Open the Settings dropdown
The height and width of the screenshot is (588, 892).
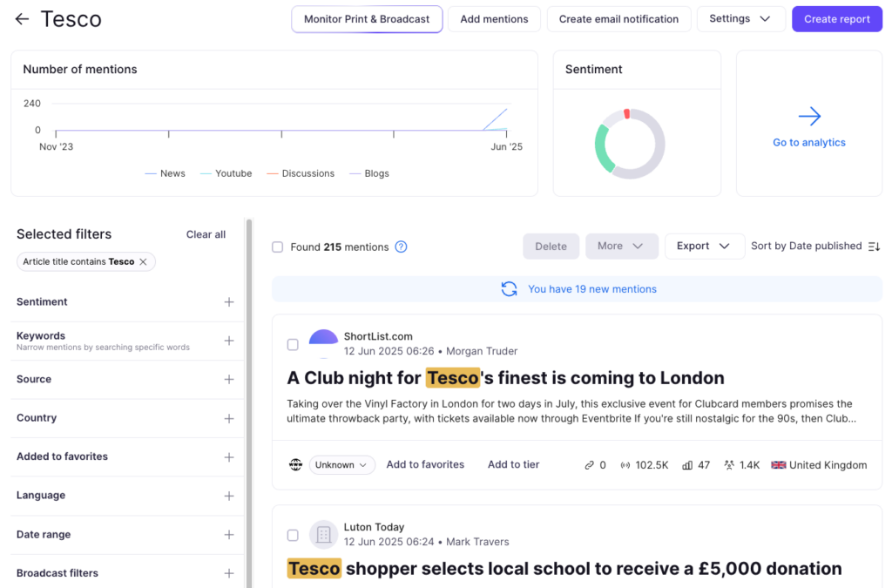pyautogui.click(x=740, y=19)
